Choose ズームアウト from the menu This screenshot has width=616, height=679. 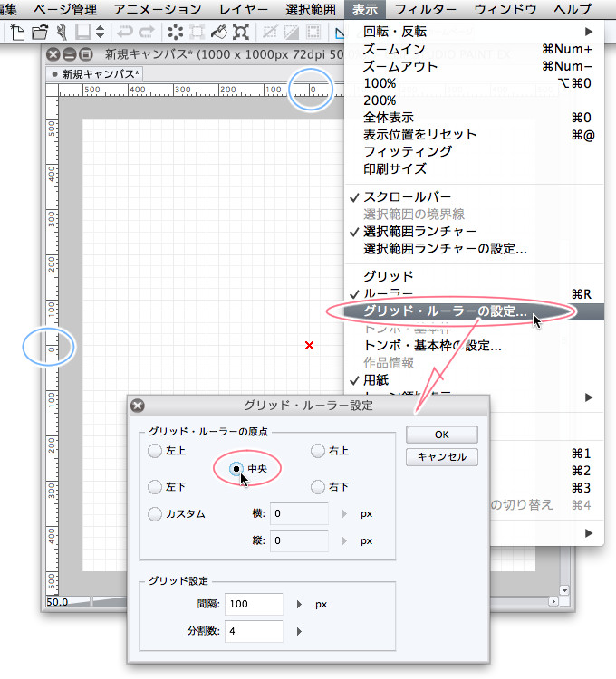474,66
